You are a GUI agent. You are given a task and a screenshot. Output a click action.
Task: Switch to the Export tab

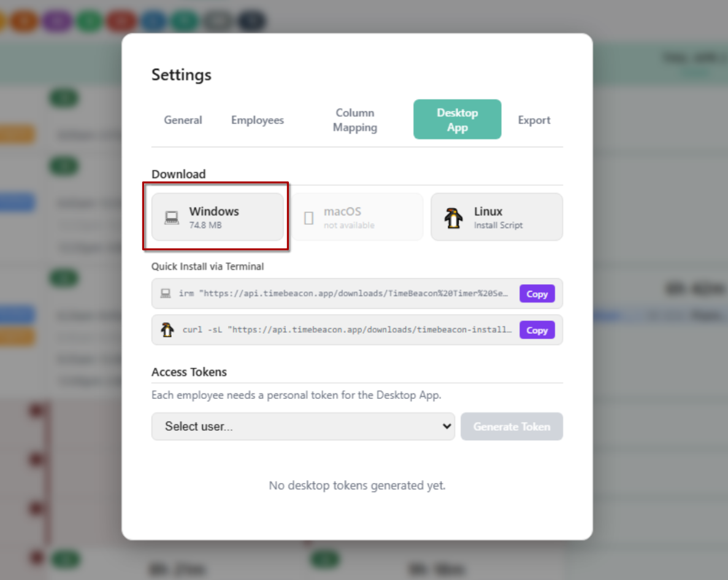click(x=534, y=120)
